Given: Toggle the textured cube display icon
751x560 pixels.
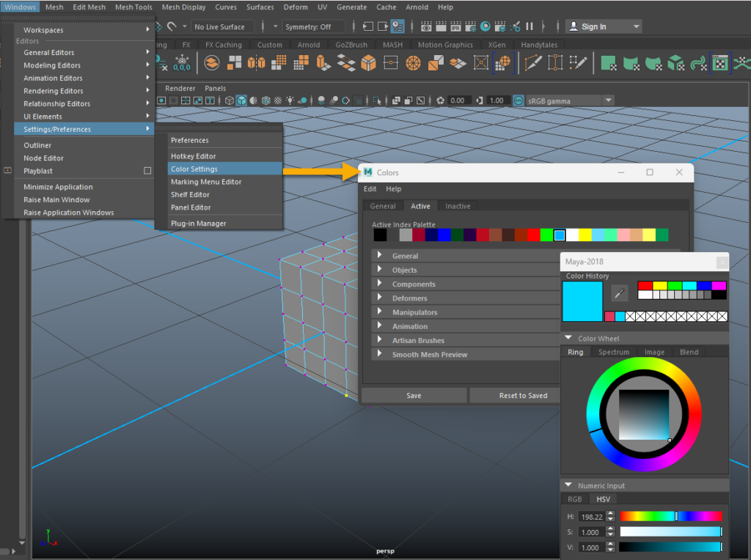Looking at the screenshot, I should point(265,100).
